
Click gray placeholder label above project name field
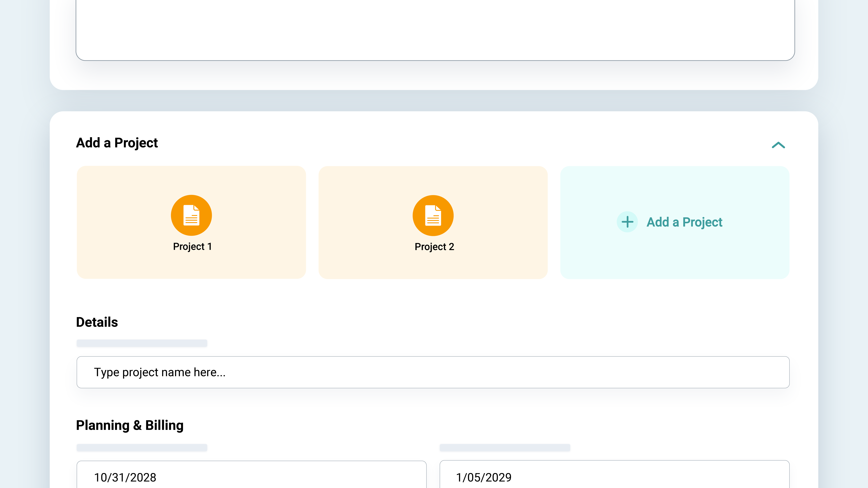click(142, 343)
